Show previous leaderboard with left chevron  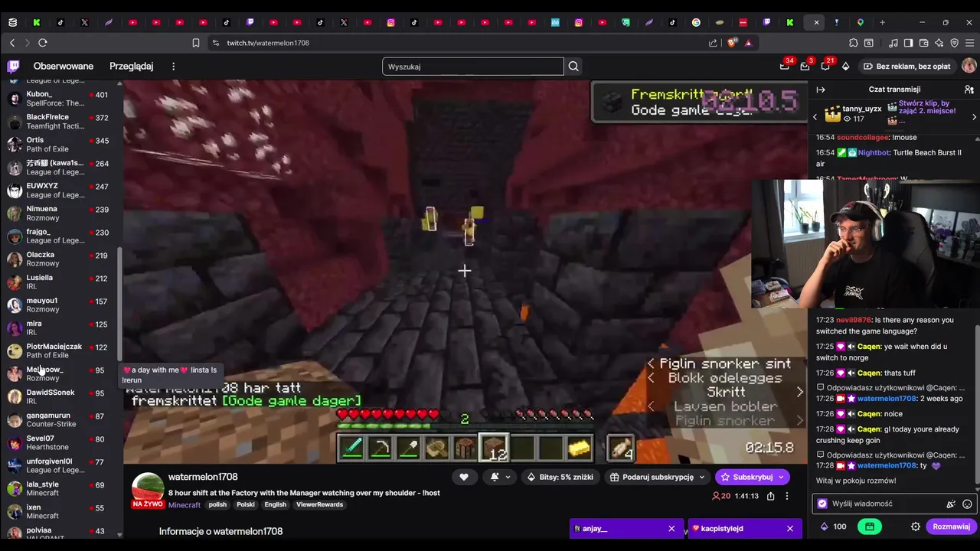(x=815, y=117)
